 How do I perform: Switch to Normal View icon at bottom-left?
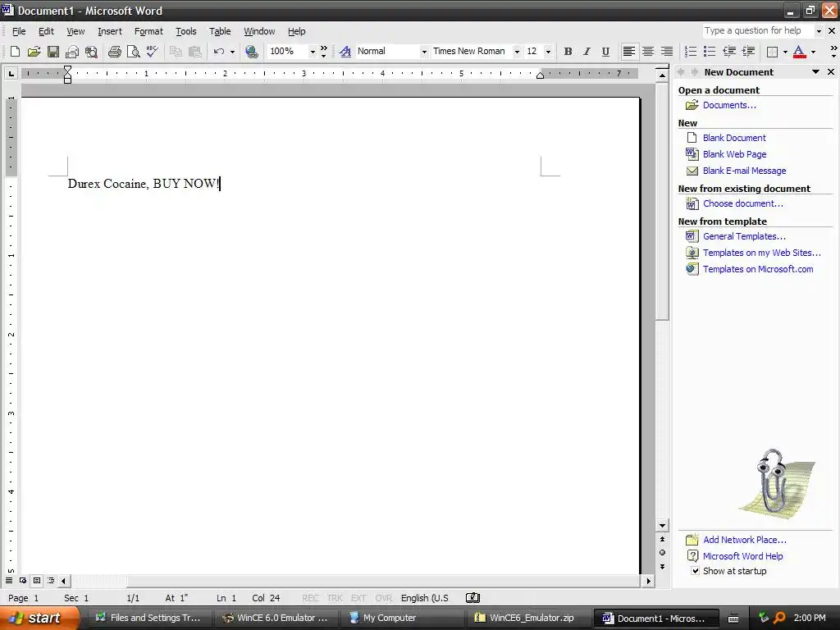[9, 581]
